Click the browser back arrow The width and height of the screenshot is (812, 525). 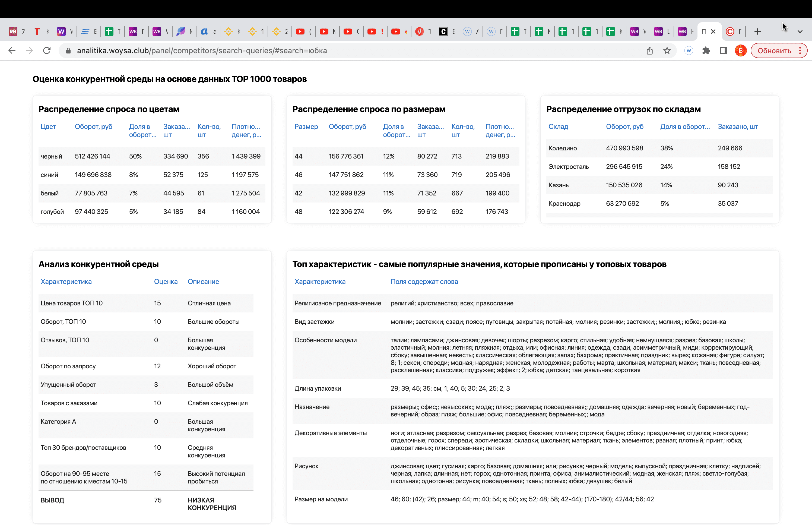click(12, 50)
